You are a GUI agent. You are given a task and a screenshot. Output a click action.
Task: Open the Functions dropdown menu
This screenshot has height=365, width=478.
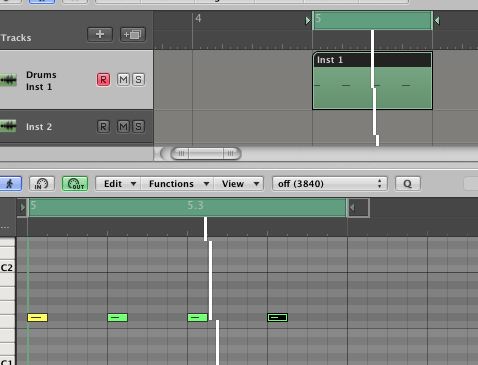[x=177, y=184]
